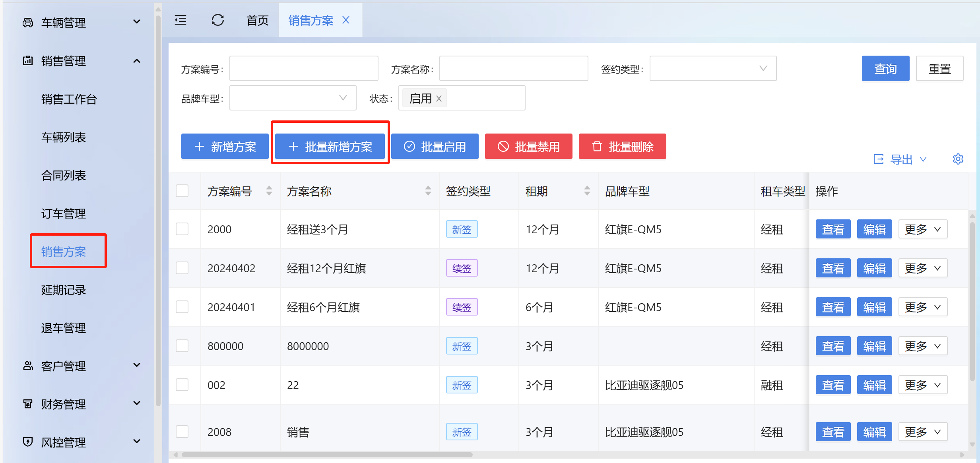Check the row for plan 2000
Viewport: 980px width, 463px height.
[x=182, y=229]
